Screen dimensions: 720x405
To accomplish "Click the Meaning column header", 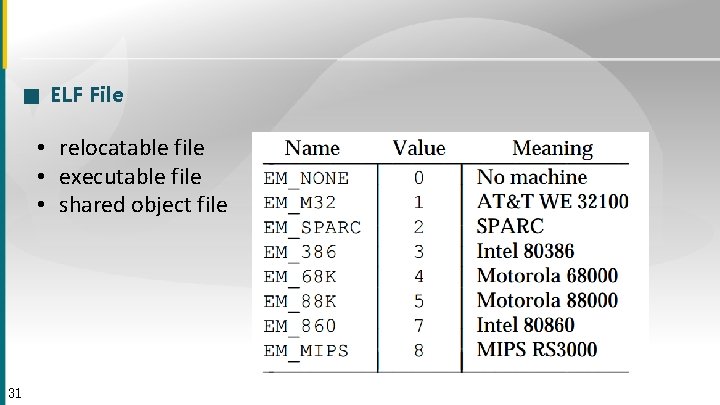I will point(552,149).
